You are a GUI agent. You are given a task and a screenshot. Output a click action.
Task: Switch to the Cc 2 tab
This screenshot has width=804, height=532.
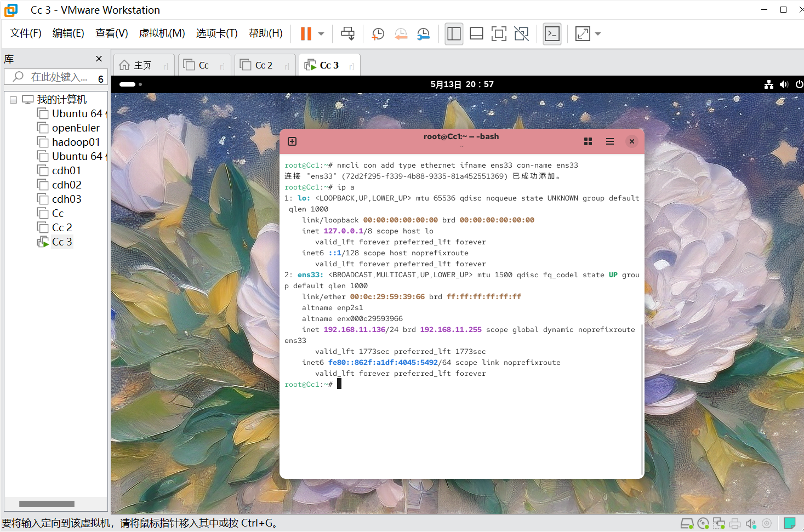click(x=264, y=65)
